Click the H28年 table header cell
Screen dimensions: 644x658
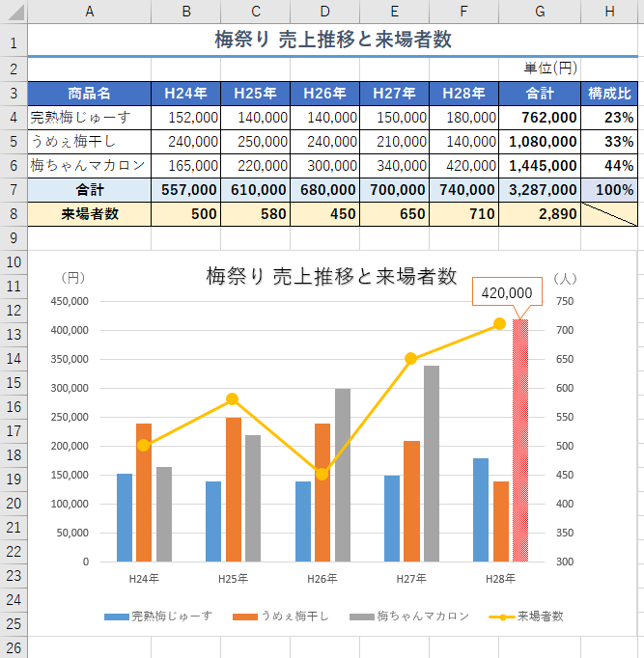(463, 94)
